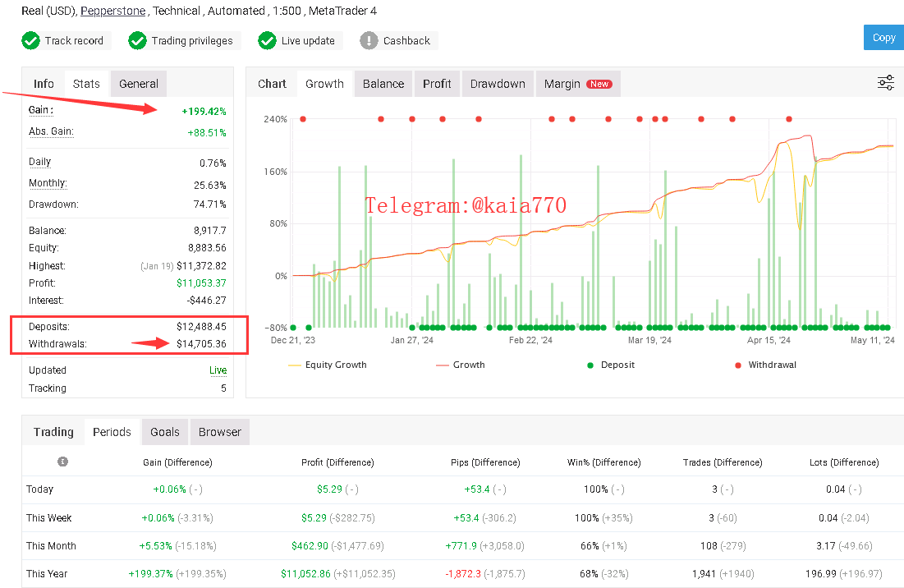Click the Gain (Difference) column header
The width and height of the screenshot is (904, 588).
(177, 462)
